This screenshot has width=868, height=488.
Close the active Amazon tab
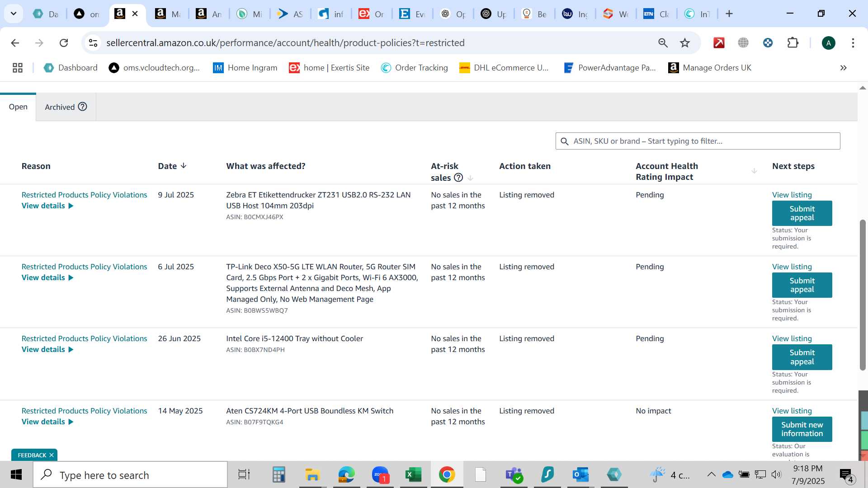(135, 14)
